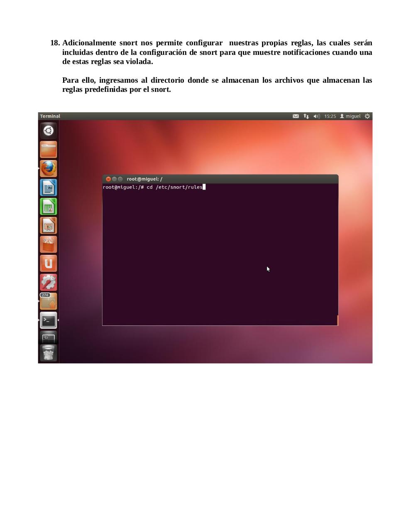Image resolution: width=411 pixels, height=532 pixels.
Task: Open the messaging envelope indicator
Action: coord(296,116)
